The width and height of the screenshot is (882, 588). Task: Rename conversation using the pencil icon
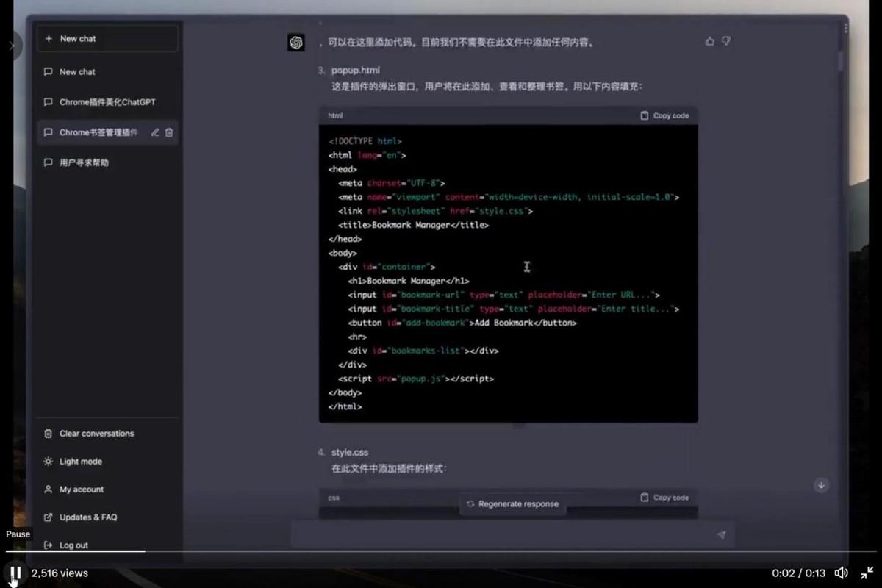tap(154, 132)
